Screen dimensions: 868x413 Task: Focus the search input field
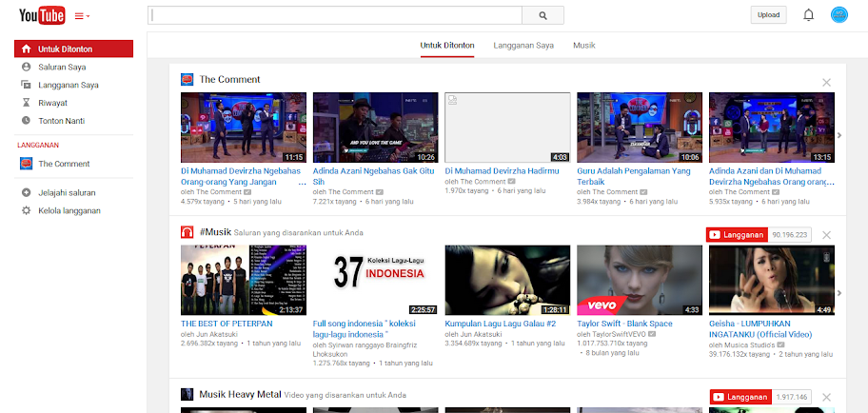pos(335,15)
